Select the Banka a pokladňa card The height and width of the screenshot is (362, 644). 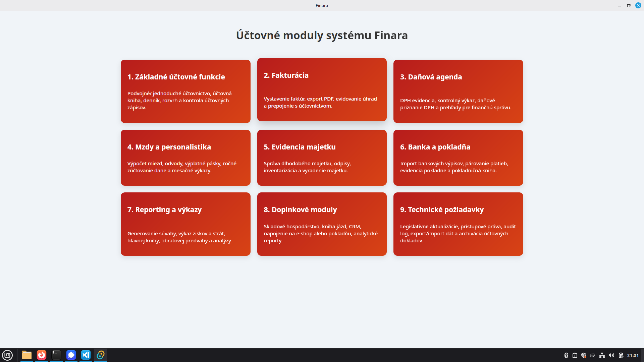pyautogui.click(x=458, y=158)
